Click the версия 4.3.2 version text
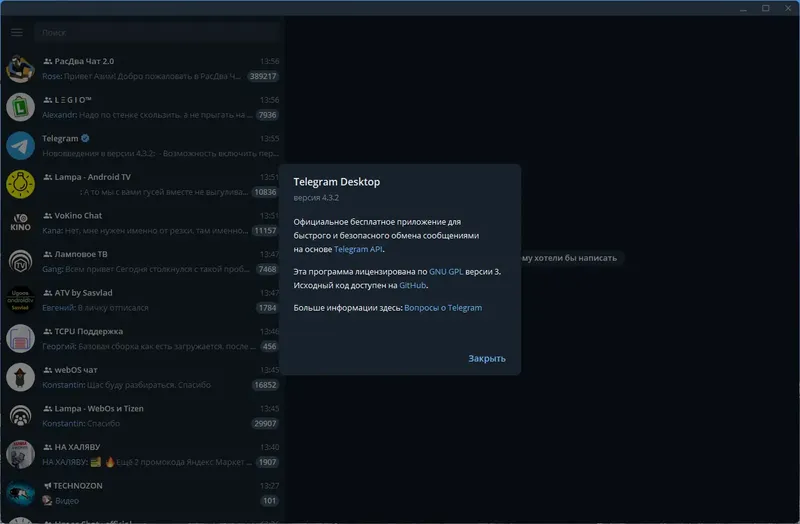Image resolution: width=800 pixels, height=524 pixels. coord(316,197)
